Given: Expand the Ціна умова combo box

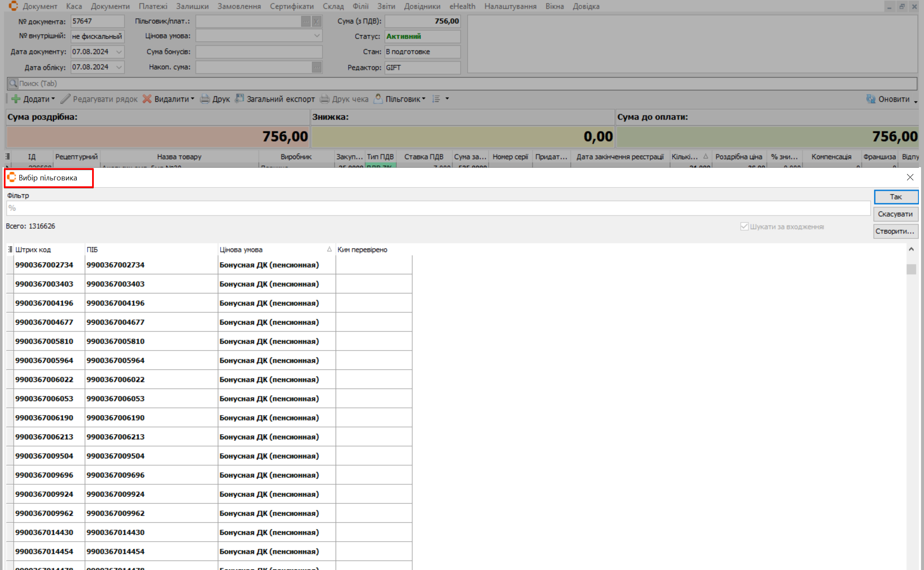Looking at the screenshot, I should pyautogui.click(x=317, y=36).
